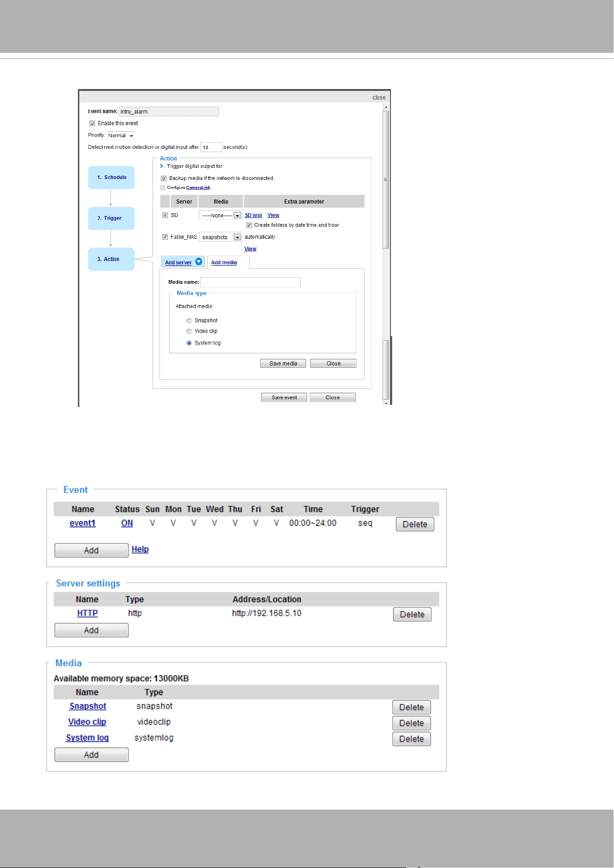Toggle Enable this event checkbox
Image resolution: width=614 pixels, height=868 pixels.
92,123
